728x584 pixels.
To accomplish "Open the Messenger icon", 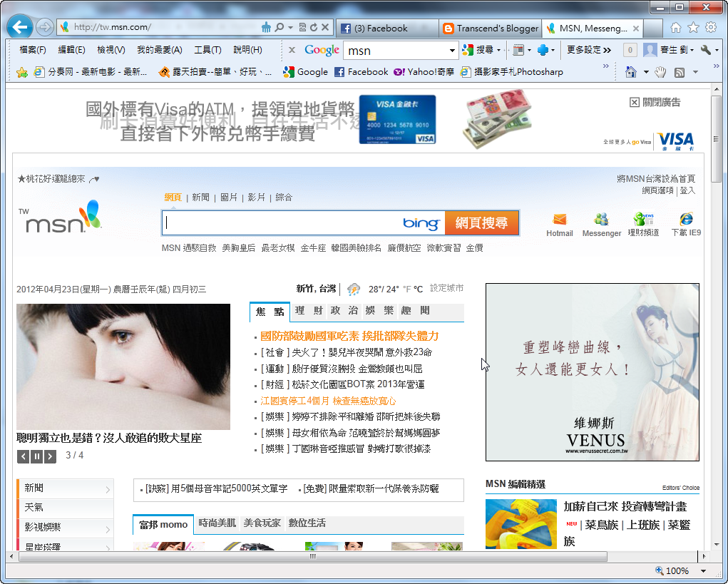I will click(x=601, y=219).
